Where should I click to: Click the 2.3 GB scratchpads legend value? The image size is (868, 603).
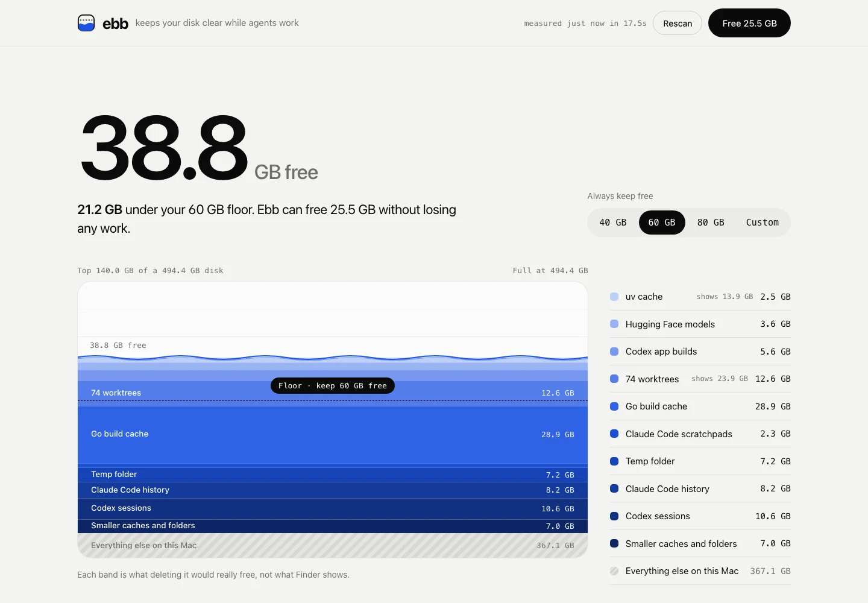pyautogui.click(x=775, y=434)
